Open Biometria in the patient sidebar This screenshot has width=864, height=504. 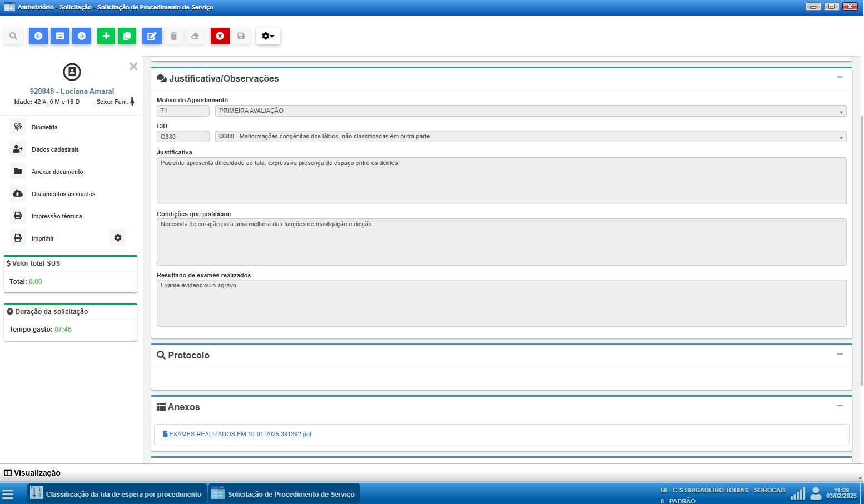[x=44, y=127]
